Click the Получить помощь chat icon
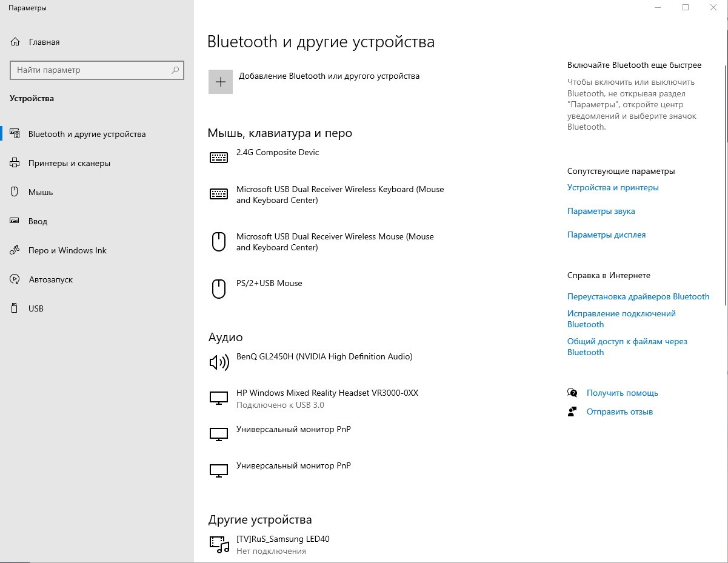This screenshot has height=563, width=728. click(x=572, y=393)
